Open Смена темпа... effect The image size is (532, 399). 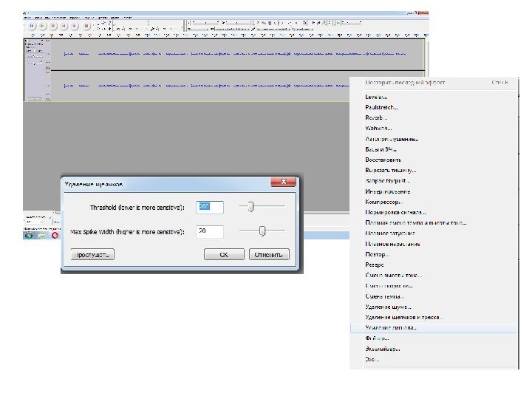tap(434, 296)
